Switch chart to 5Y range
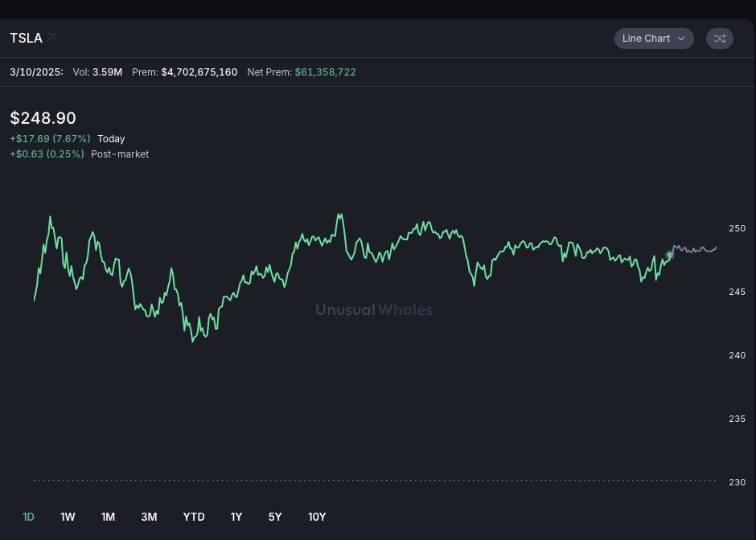Image resolution: width=756 pixels, height=540 pixels. click(x=275, y=517)
